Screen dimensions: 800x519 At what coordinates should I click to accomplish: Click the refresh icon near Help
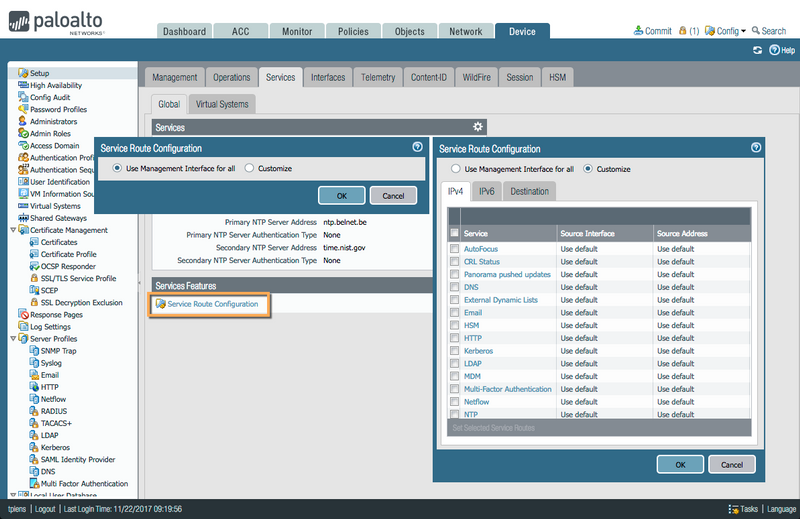[x=757, y=50]
